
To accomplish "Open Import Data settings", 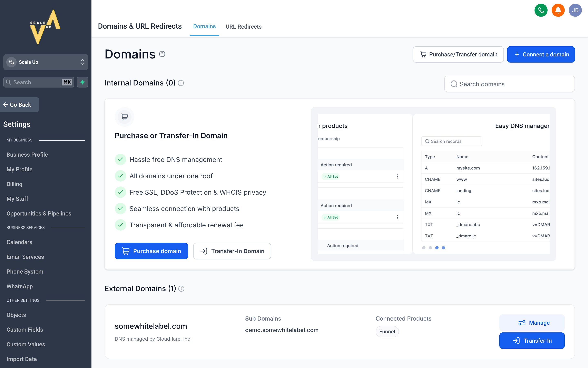I will pyautogui.click(x=22, y=359).
